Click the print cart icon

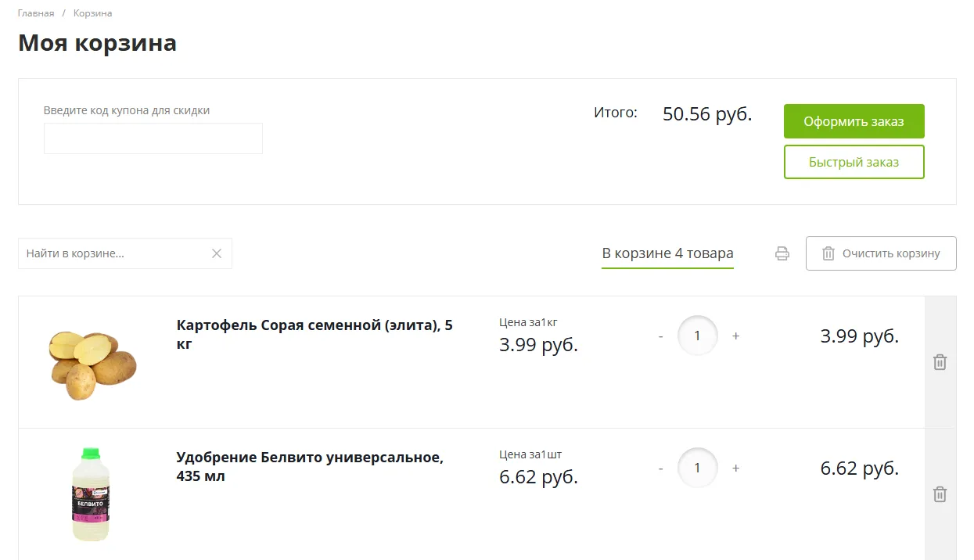(782, 253)
